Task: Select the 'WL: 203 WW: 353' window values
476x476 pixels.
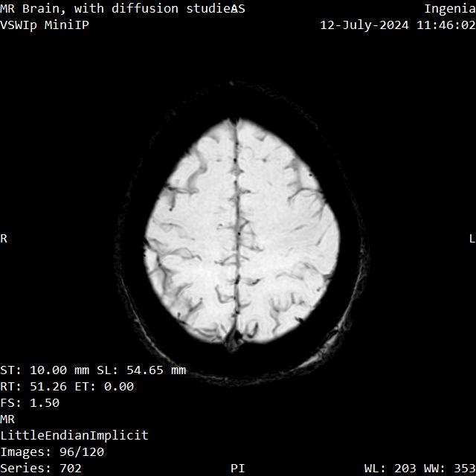Action: (419, 468)
